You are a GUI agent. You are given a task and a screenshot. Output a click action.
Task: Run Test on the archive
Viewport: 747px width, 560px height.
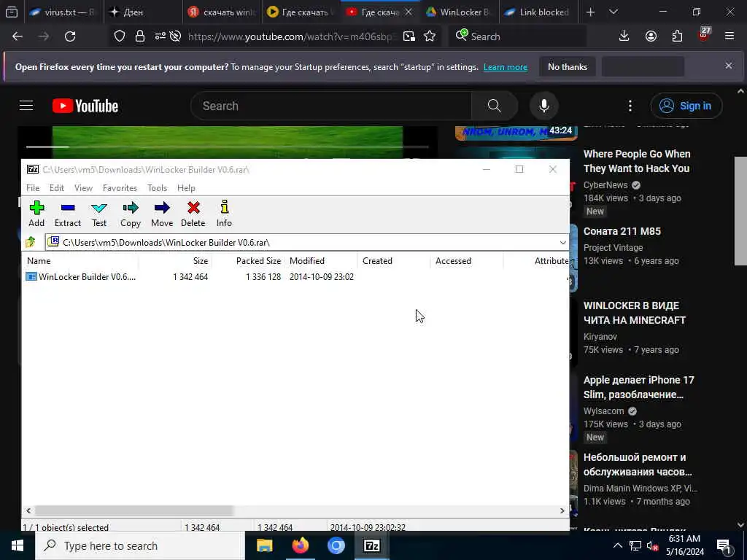pos(99,214)
